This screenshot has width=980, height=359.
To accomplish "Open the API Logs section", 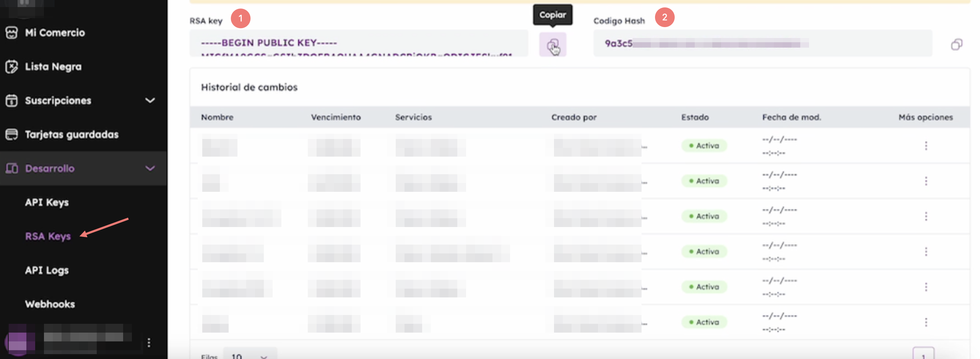I will pos(47,270).
